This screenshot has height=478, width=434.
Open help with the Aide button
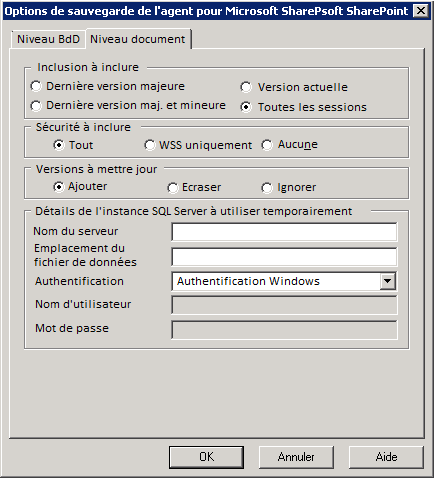click(386, 457)
